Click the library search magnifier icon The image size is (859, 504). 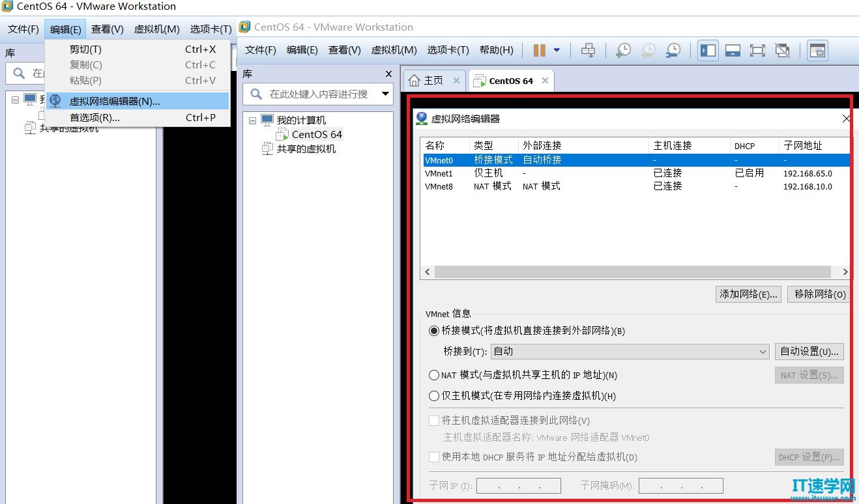point(256,94)
